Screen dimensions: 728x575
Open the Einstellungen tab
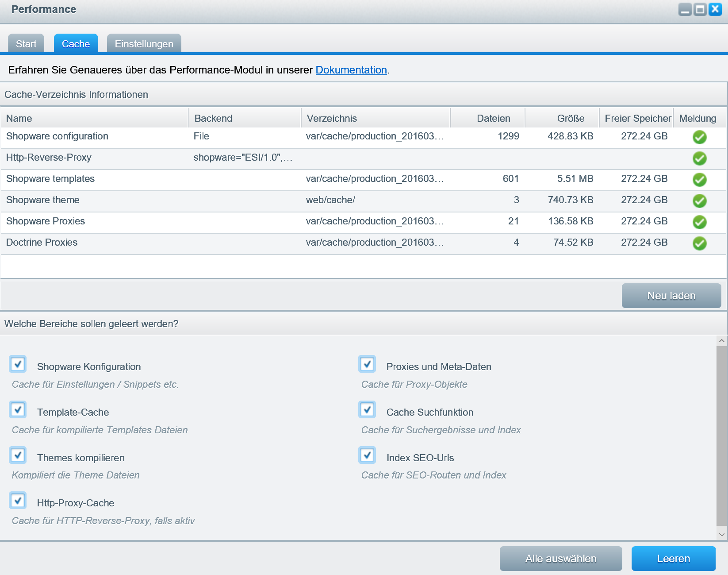pyautogui.click(x=144, y=43)
